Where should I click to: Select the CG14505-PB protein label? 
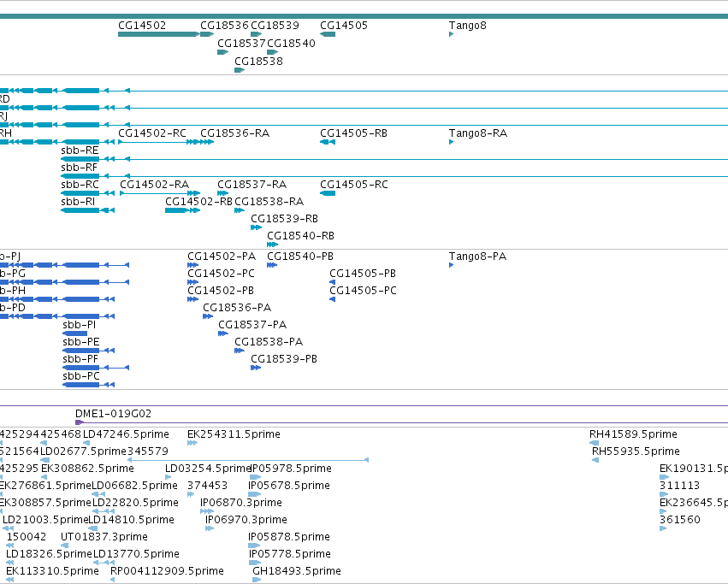pyautogui.click(x=363, y=274)
